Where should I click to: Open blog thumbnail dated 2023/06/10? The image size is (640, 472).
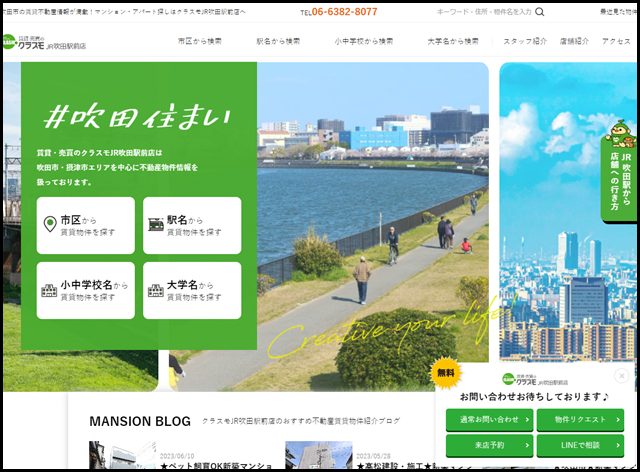122,455
